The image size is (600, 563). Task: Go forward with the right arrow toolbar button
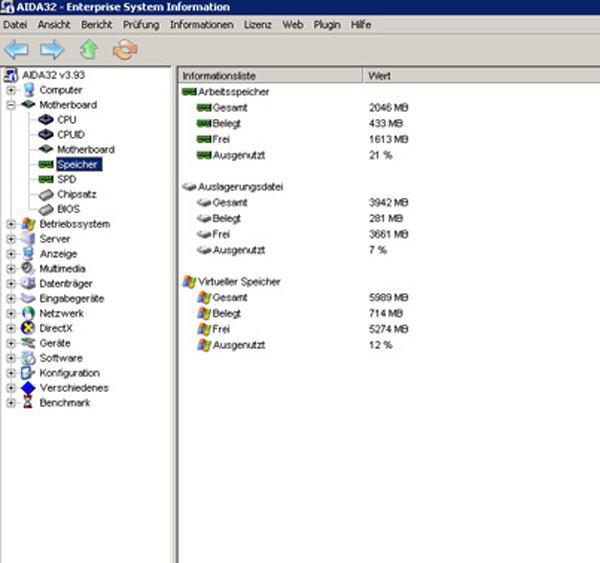click(52, 49)
